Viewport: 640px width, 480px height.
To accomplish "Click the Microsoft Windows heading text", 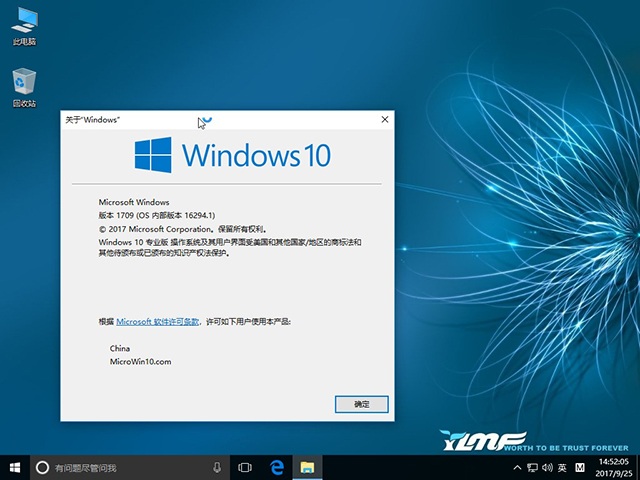I will [134, 202].
